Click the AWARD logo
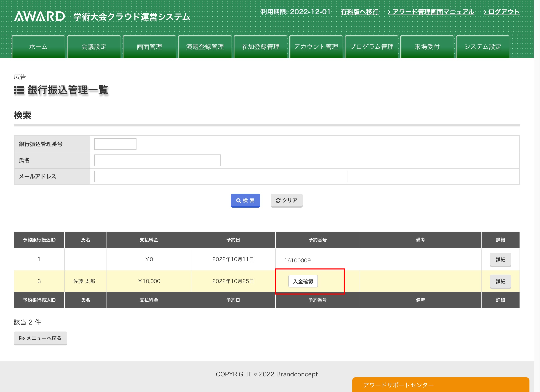540x392 pixels. point(39,16)
